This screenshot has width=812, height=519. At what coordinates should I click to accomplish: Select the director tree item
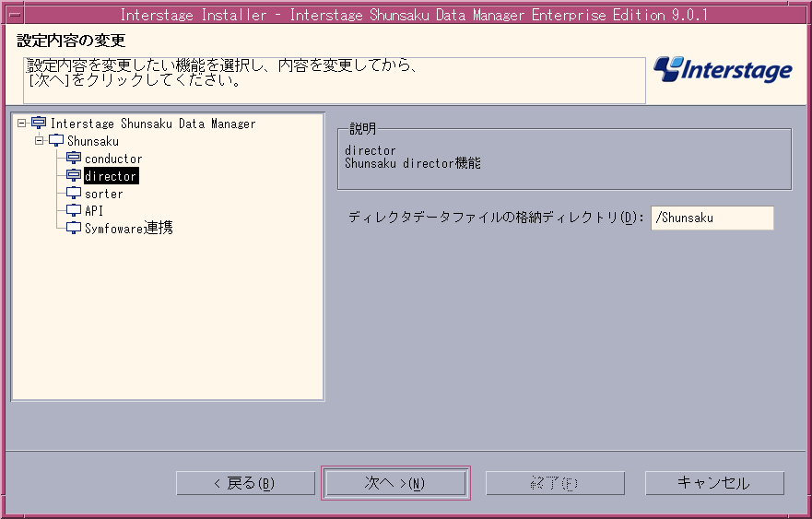point(111,176)
